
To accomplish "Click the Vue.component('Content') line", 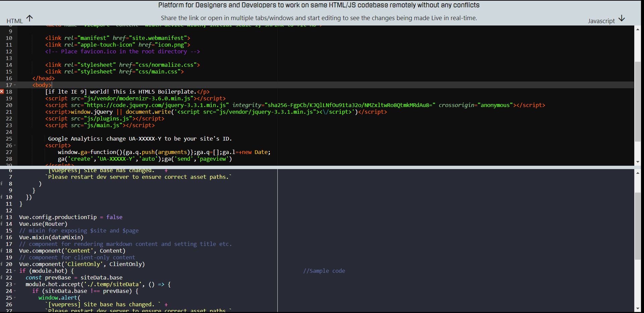I will click(x=72, y=251).
